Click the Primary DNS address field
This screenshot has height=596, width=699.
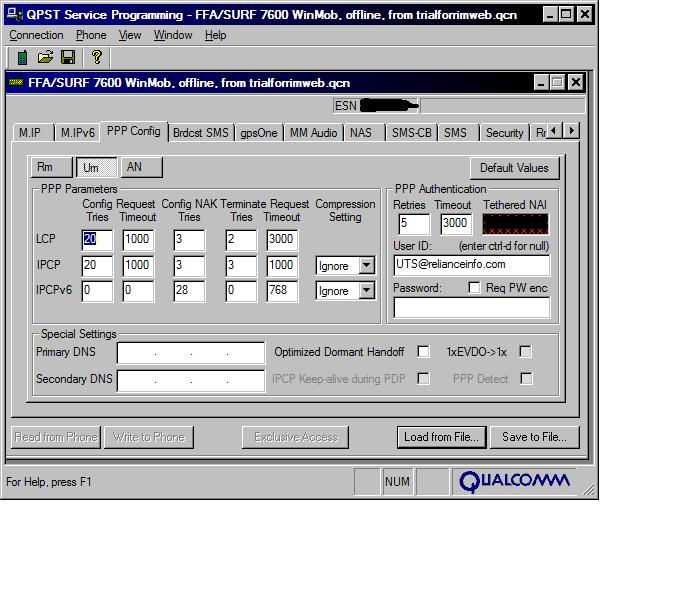(x=191, y=353)
